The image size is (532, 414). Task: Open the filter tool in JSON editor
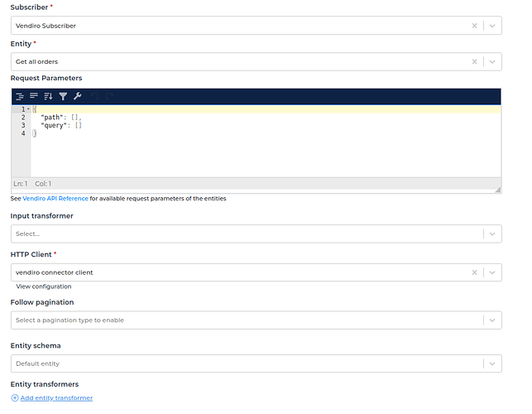[x=63, y=96]
